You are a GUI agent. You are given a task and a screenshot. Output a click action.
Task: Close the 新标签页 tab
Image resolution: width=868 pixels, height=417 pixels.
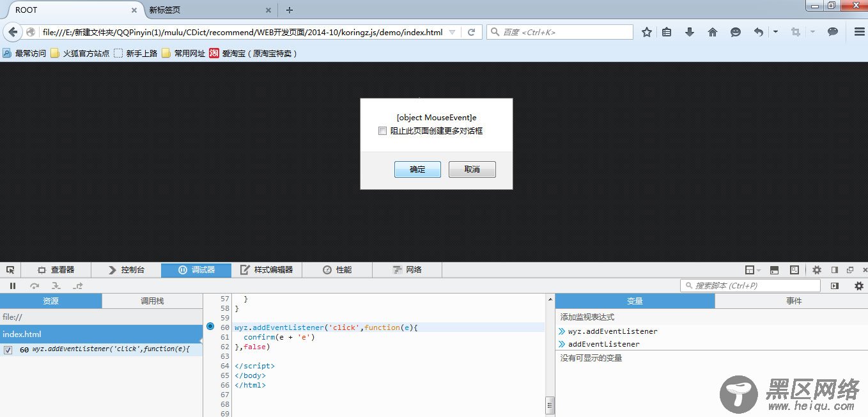pos(268,10)
